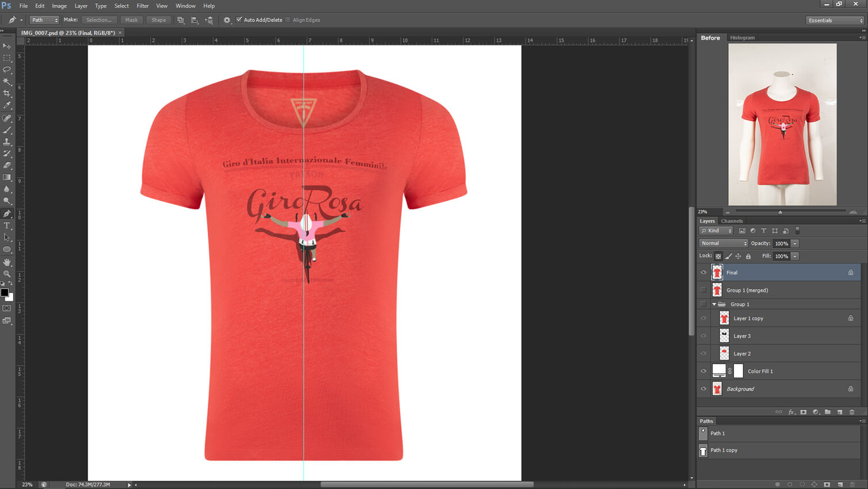
Task: Open pen options gear icon
Action: click(x=227, y=20)
